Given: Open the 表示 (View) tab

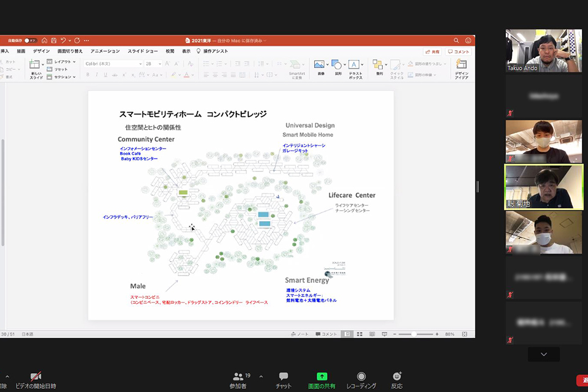Looking at the screenshot, I should (x=186, y=51).
